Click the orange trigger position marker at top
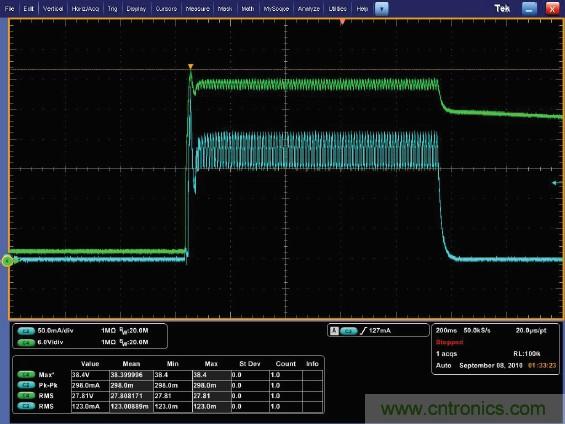565x424 pixels. (x=342, y=22)
